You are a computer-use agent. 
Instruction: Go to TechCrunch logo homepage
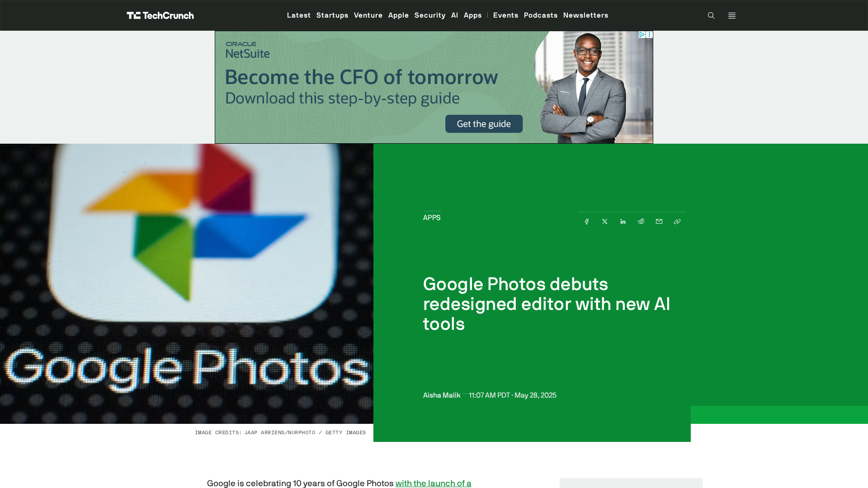pos(160,15)
